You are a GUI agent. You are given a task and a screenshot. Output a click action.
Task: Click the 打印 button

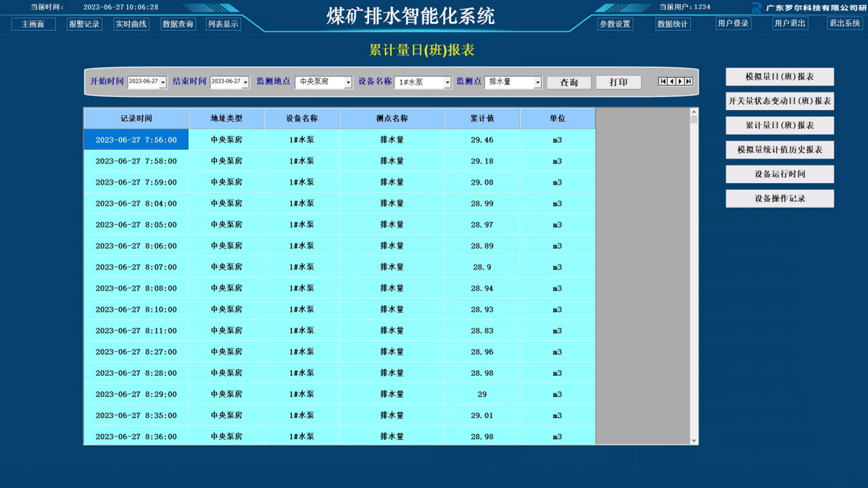[618, 82]
